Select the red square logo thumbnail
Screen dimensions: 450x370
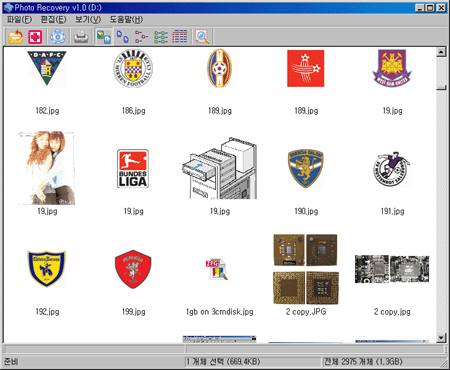306,68
